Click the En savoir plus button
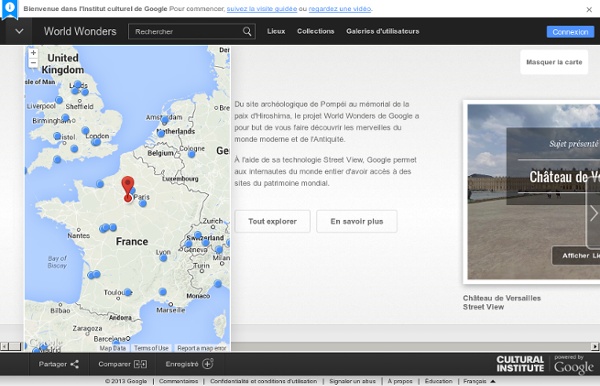This screenshot has height=386, width=600. 357,221
